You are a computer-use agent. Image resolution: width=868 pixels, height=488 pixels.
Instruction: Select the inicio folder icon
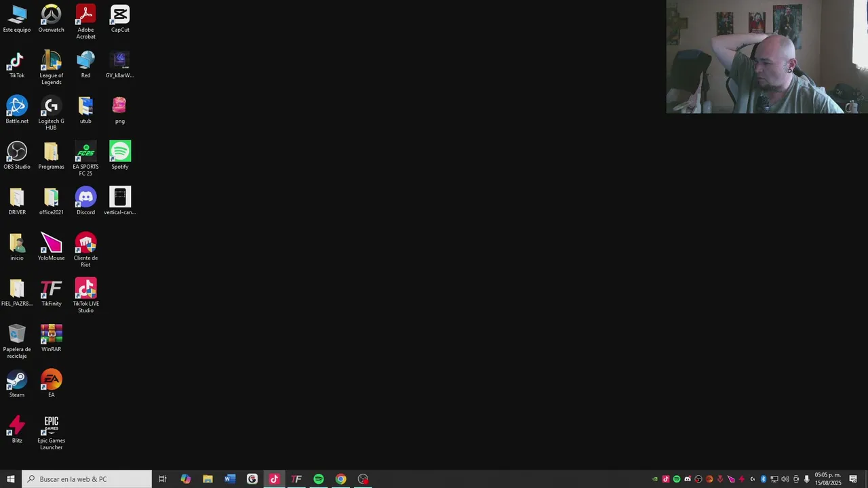17,247
